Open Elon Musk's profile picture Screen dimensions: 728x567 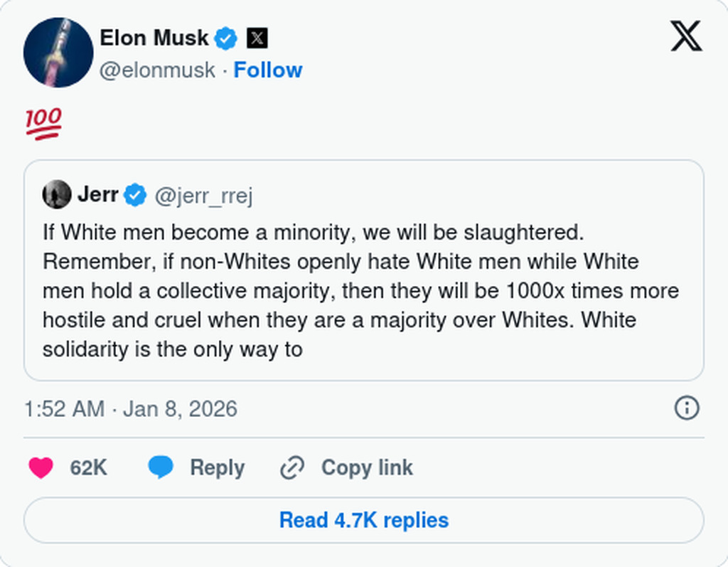click(x=58, y=53)
